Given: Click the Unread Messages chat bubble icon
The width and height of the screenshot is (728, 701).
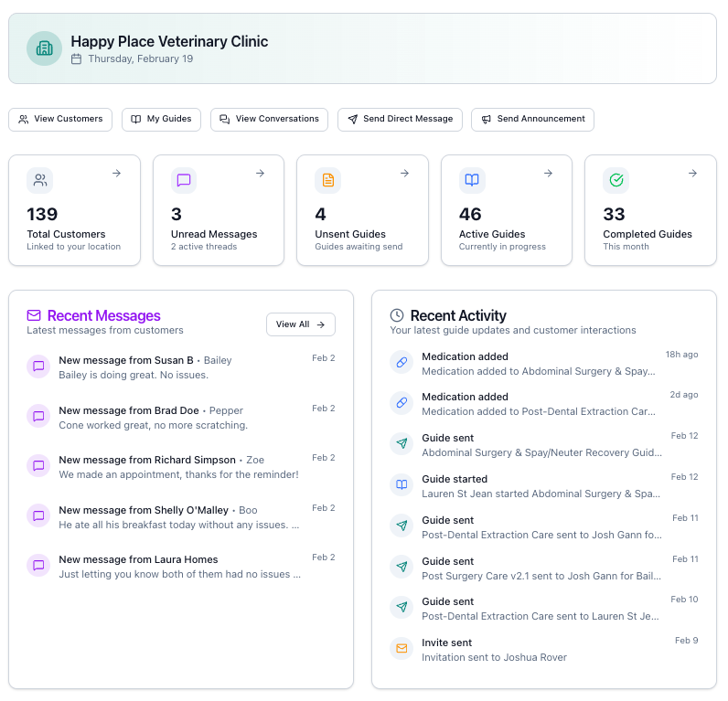Looking at the screenshot, I should click(184, 180).
